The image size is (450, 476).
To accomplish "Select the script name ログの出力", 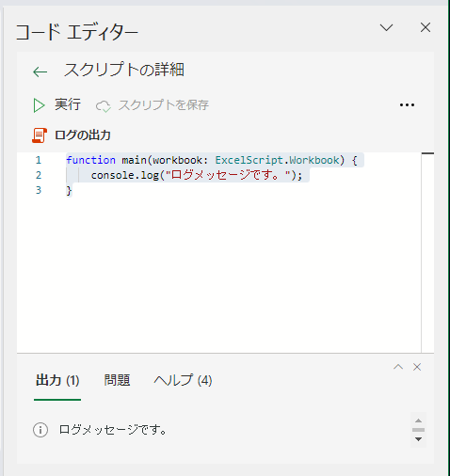I will click(x=83, y=135).
